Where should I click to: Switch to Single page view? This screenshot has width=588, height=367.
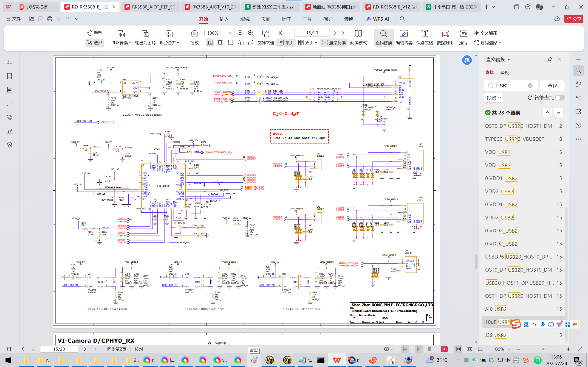click(286, 43)
